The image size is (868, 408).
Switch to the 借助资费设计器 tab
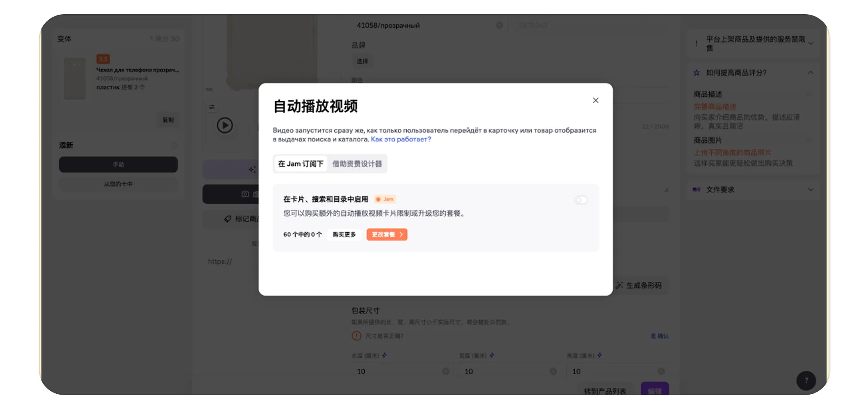pyautogui.click(x=357, y=164)
